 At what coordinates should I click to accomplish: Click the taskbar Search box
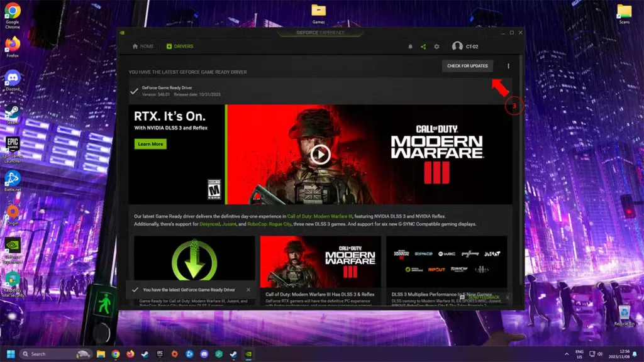[55, 354]
